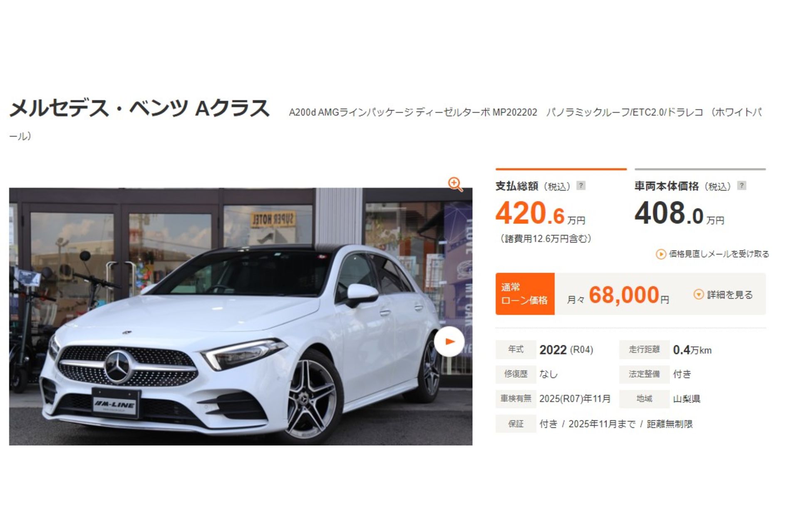Click the white Mercedes main photo
799x532 pixels.
(x=241, y=317)
